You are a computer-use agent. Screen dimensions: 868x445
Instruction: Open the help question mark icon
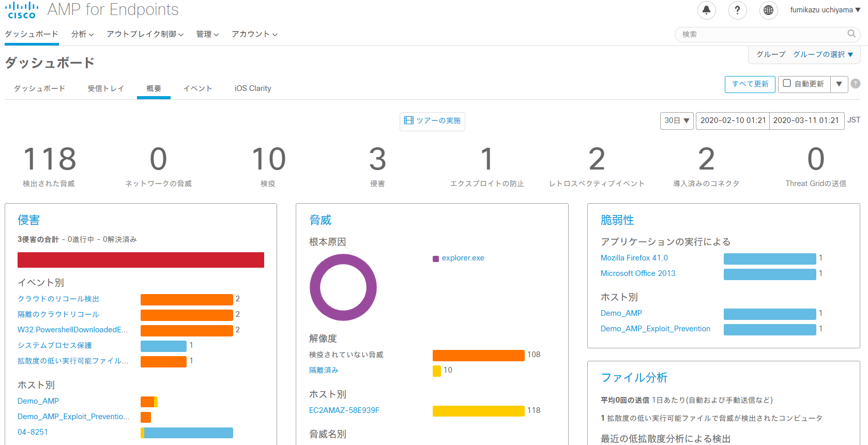(737, 10)
